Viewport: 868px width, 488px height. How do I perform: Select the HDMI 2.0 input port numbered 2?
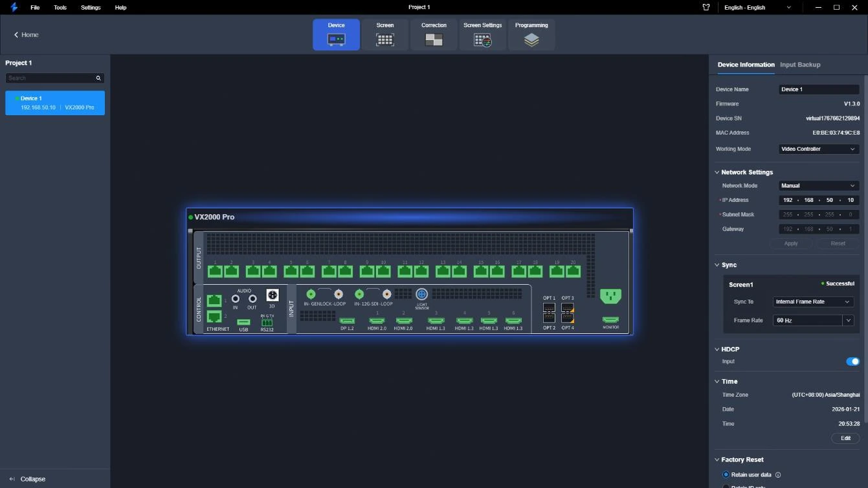point(403,320)
